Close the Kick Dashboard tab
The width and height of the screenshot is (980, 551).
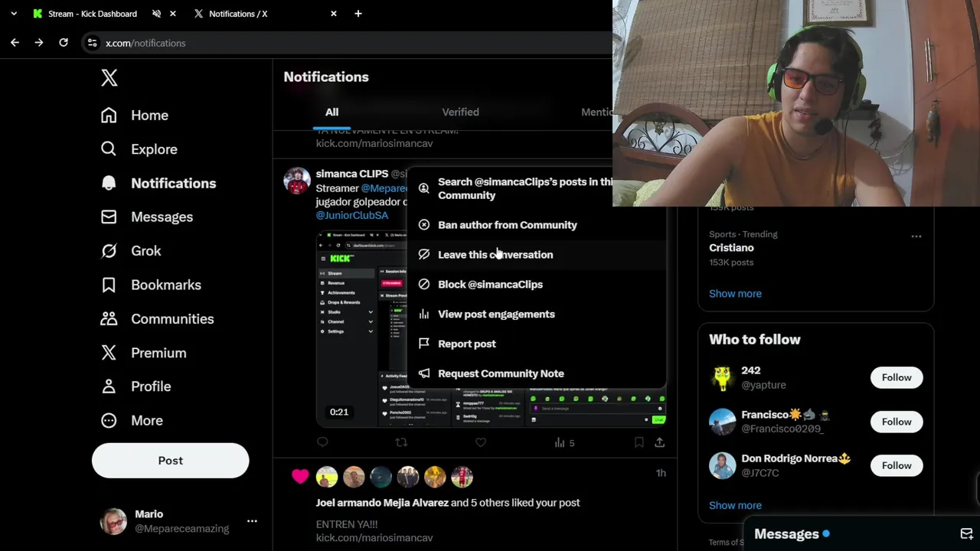[x=172, y=14]
